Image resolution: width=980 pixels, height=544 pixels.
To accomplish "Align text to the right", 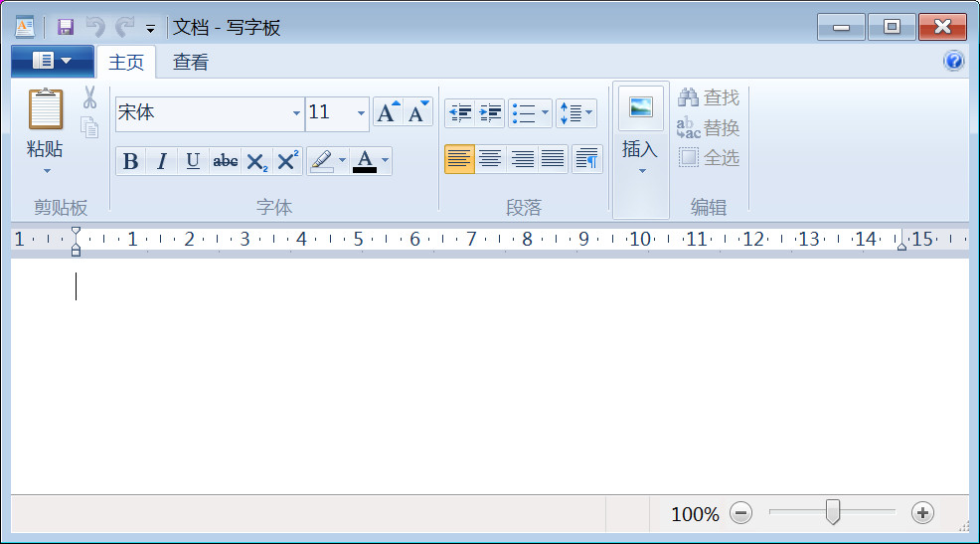I will pos(522,159).
